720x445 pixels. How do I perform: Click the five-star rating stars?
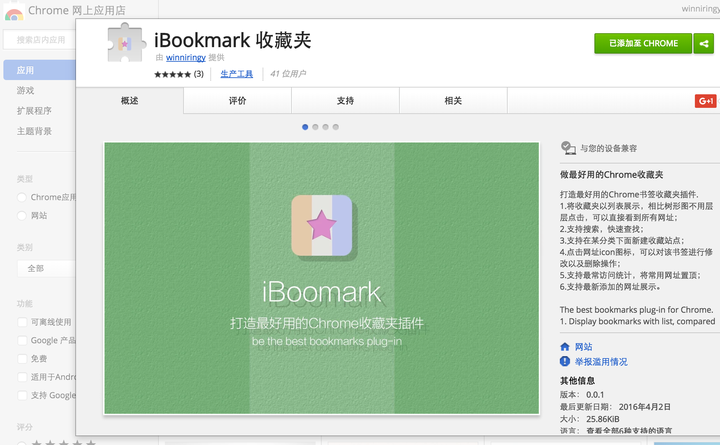(x=172, y=74)
